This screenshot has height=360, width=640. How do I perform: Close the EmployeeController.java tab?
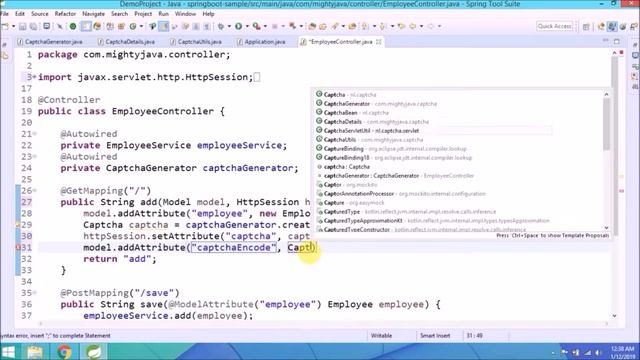click(x=379, y=42)
